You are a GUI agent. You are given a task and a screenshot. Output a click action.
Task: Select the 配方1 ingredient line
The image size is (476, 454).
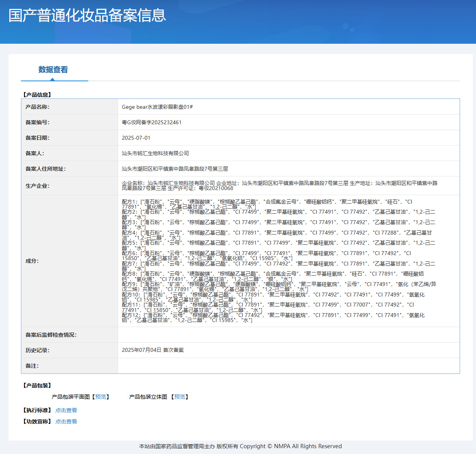coord(267,204)
